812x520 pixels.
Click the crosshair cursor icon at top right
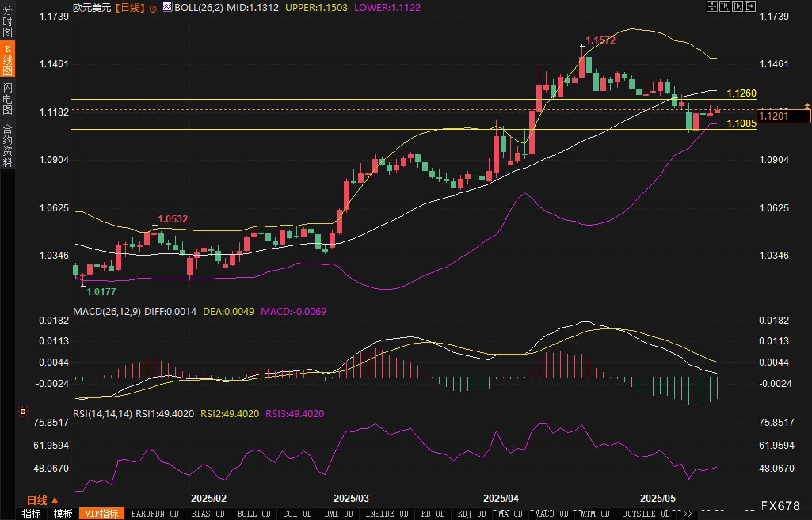pyautogui.click(x=712, y=6)
